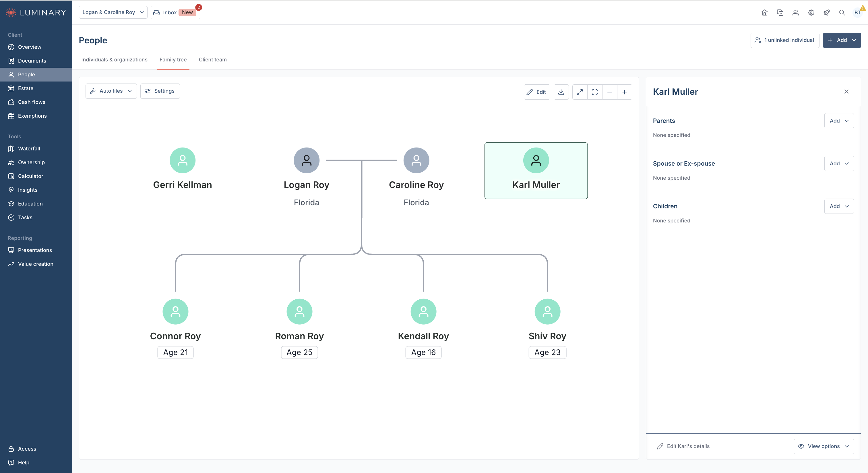Click the Shiv Roy name label
868x473 pixels.
(547, 336)
